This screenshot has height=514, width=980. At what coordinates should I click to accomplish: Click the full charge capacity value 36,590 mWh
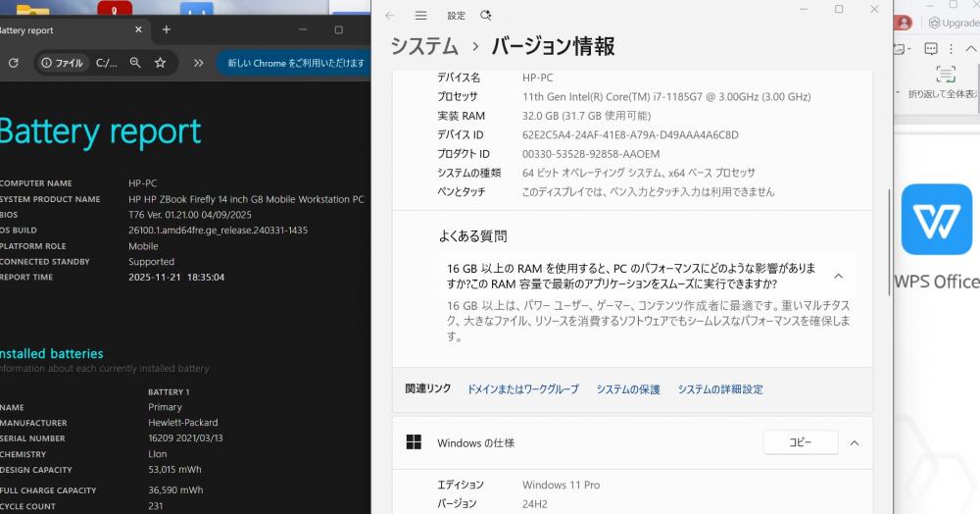point(175,489)
